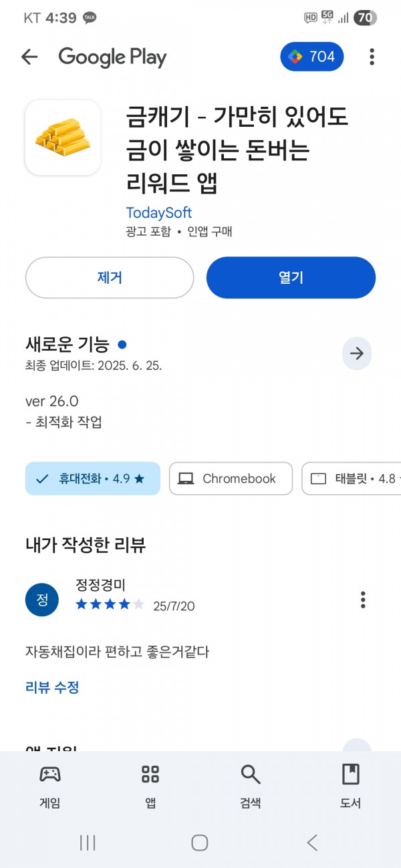Tap the review star rating
Image resolution: width=401 pixels, height=868 pixels.
click(x=110, y=605)
